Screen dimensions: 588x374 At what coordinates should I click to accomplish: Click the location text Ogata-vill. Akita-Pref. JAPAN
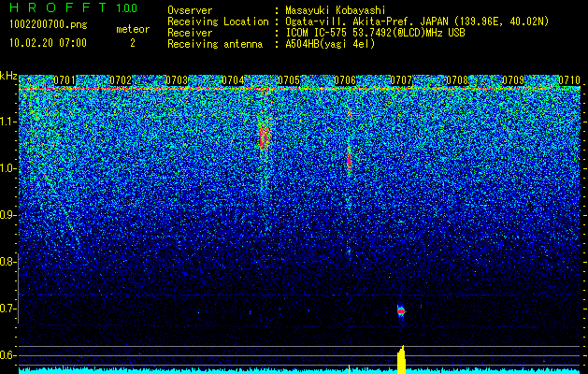[x=366, y=22]
